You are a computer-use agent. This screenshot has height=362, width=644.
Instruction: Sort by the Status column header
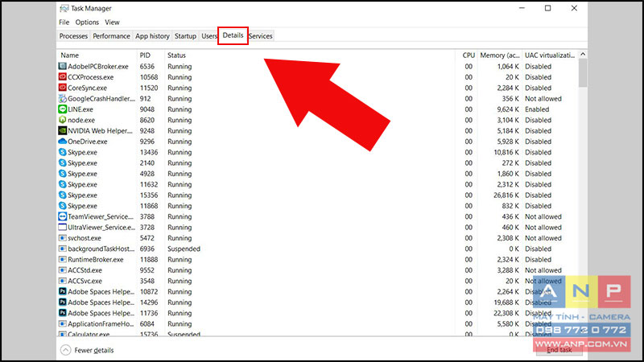click(310, 55)
